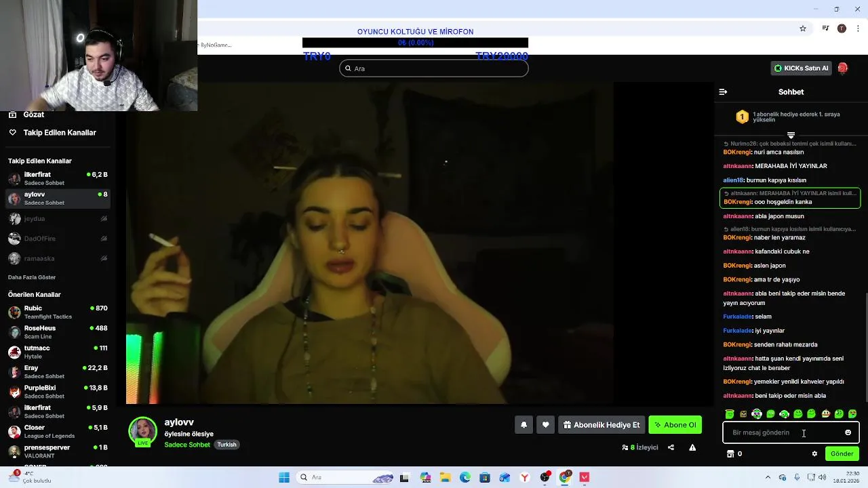The width and height of the screenshot is (868, 488).
Task: Open Microsoft Store from taskbar
Action: [484, 477]
